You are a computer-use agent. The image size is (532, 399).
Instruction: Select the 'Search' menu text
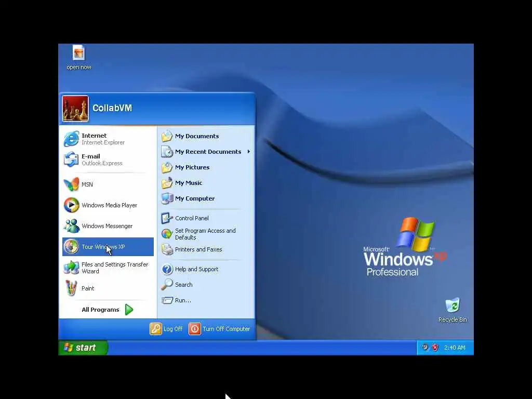click(183, 285)
